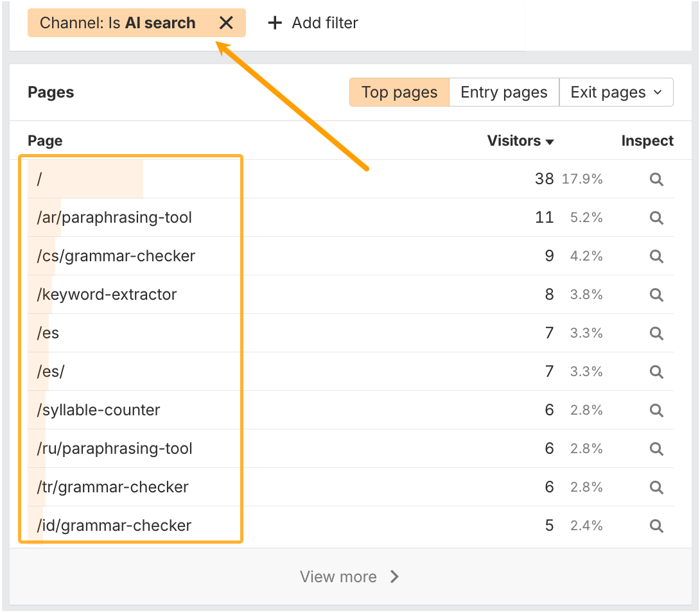Inspect the /tr/grammar-checker page
The height and width of the screenshot is (613, 700).
(x=656, y=487)
